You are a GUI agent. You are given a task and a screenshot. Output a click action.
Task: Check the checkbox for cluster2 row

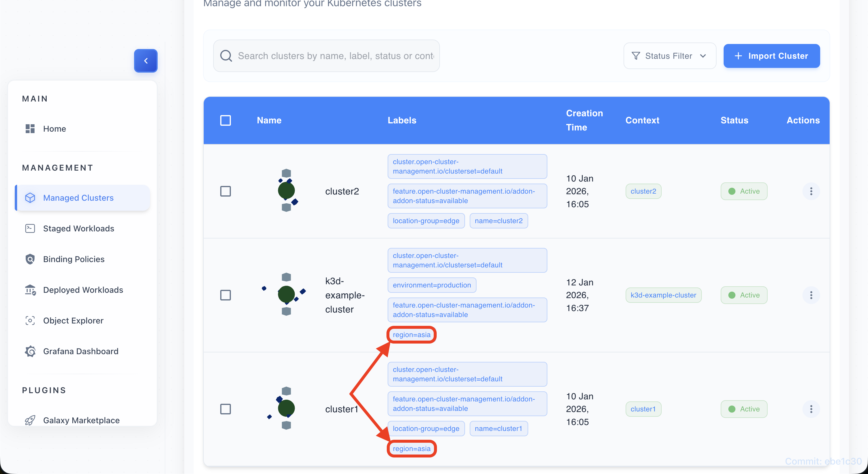(x=226, y=191)
